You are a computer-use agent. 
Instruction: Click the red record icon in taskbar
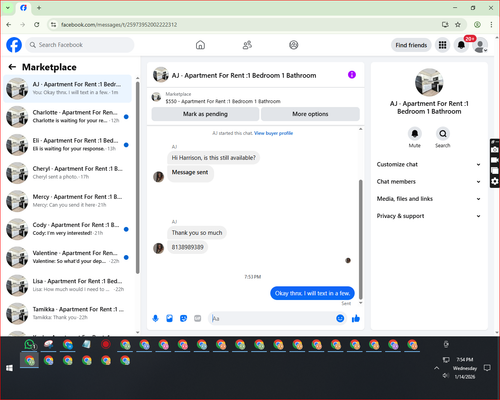tap(106, 344)
